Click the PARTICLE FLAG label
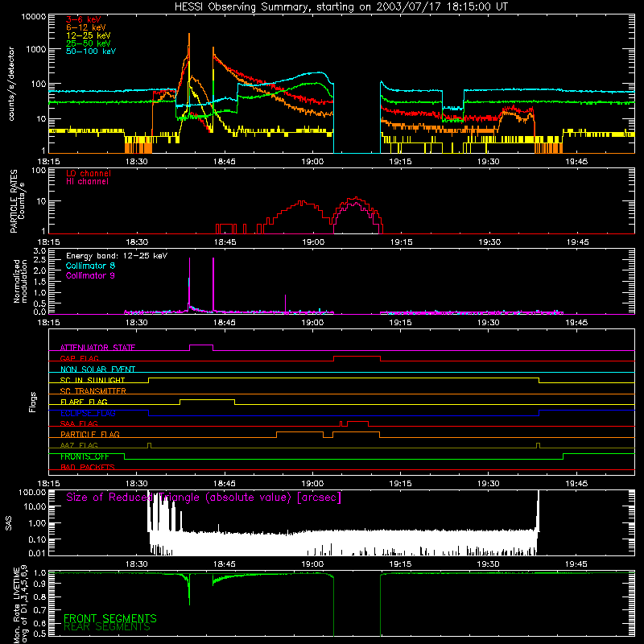This screenshot has height=644, width=644. [90, 435]
